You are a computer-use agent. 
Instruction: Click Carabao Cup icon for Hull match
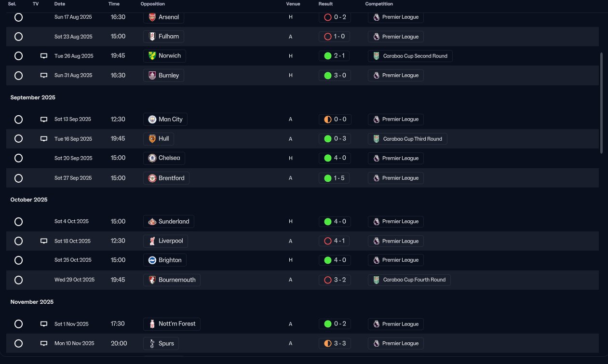(376, 139)
